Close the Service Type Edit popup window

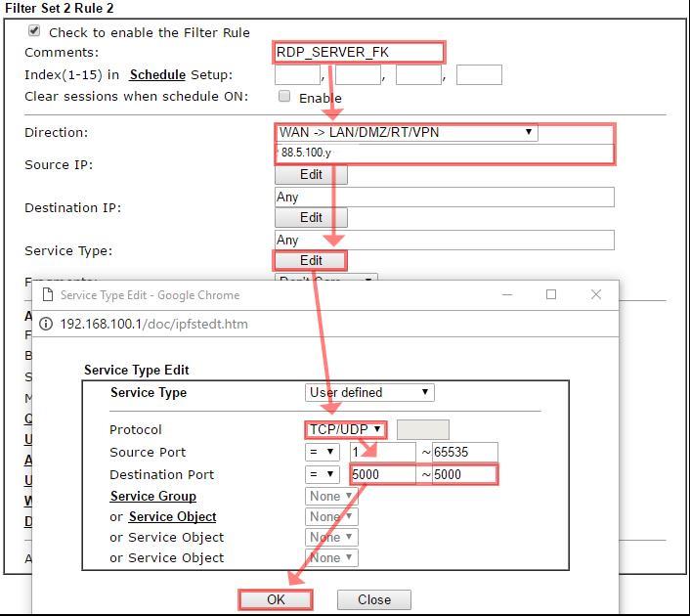pyautogui.click(x=596, y=294)
